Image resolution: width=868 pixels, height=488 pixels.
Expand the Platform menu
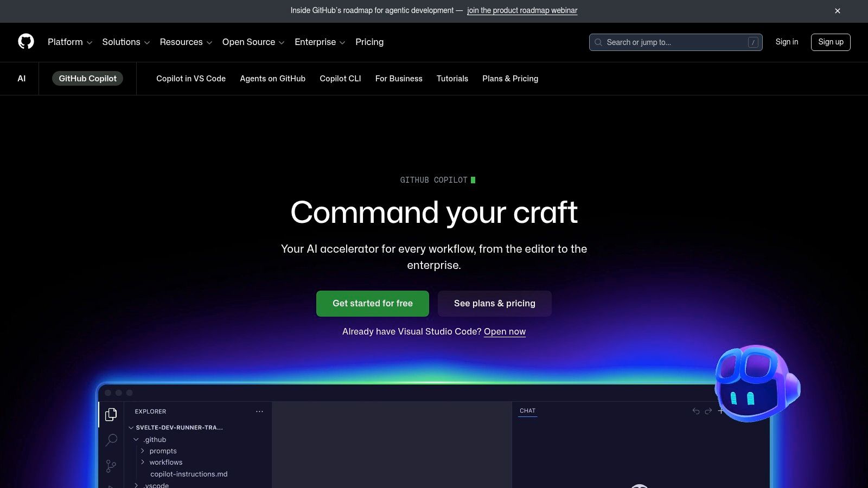pyautogui.click(x=70, y=42)
